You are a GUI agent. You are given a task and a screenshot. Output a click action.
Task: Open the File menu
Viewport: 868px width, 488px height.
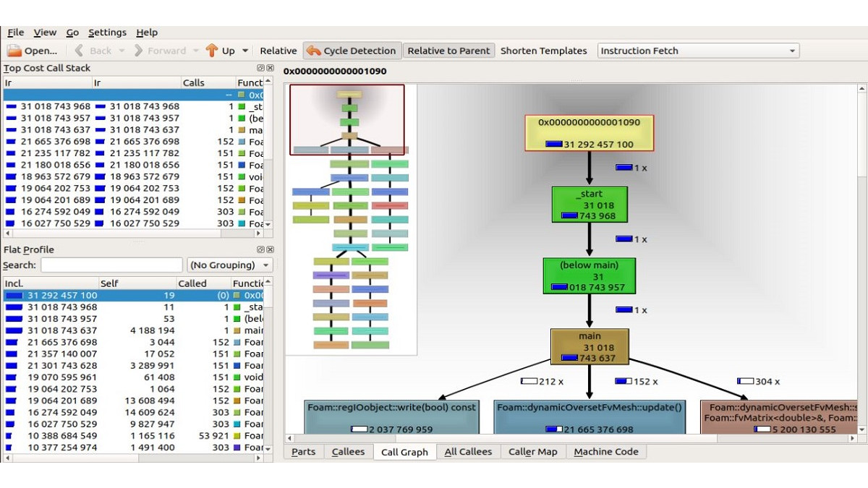(x=16, y=33)
